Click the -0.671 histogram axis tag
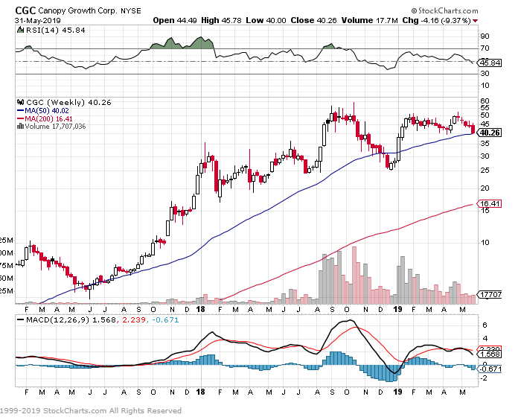 point(490,369)
